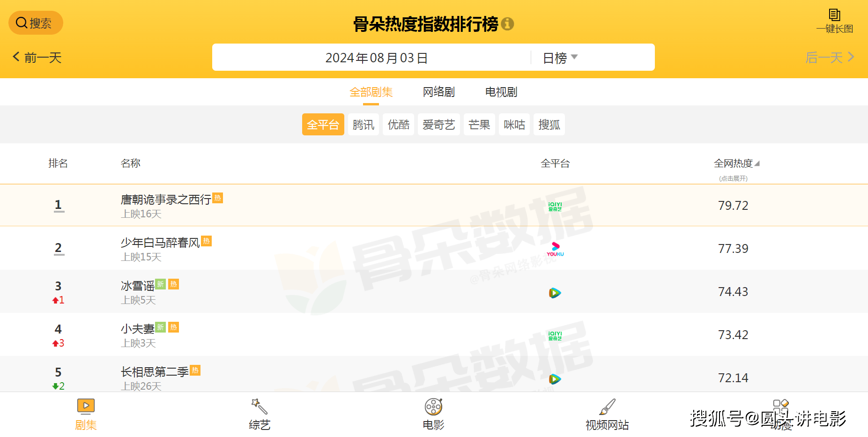Click 上映16天 under 唐朝诡事录之西行
The height and width of the screenshot is (437, 868).
coord(141,214)
